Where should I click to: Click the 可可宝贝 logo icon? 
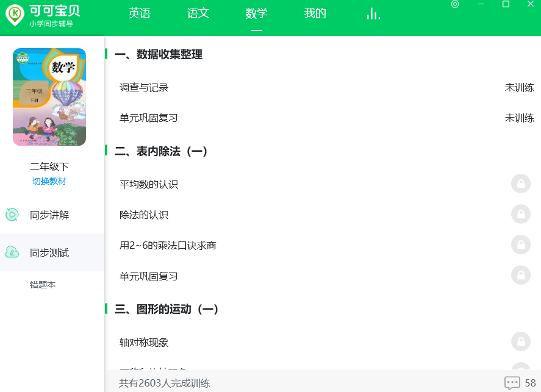pos(15,15)
